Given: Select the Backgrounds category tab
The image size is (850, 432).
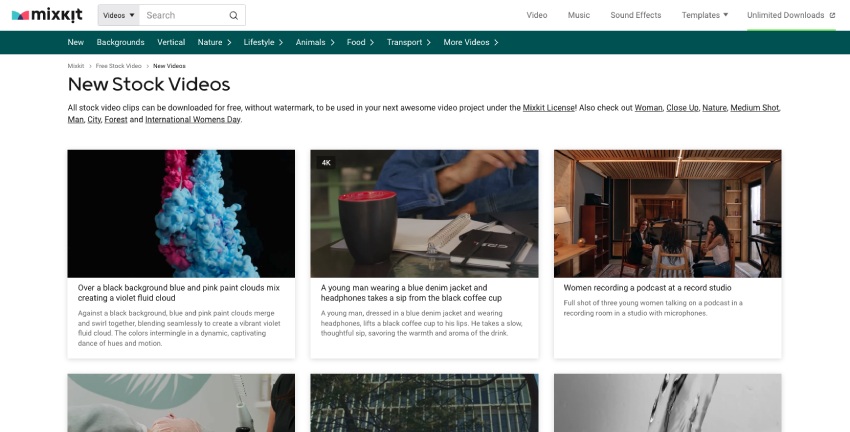Looking at the screenshot, I should click(120, 42).
